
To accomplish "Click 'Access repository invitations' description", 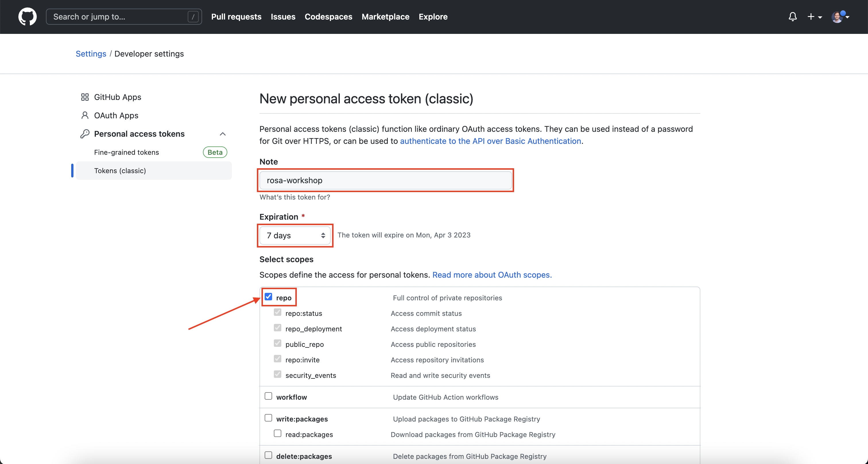I will coord(437,360).
